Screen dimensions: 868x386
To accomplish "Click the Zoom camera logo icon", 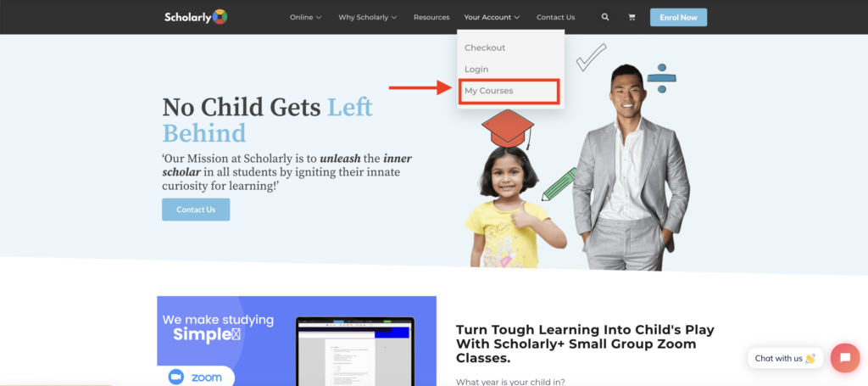I will [x=176, y=377].
